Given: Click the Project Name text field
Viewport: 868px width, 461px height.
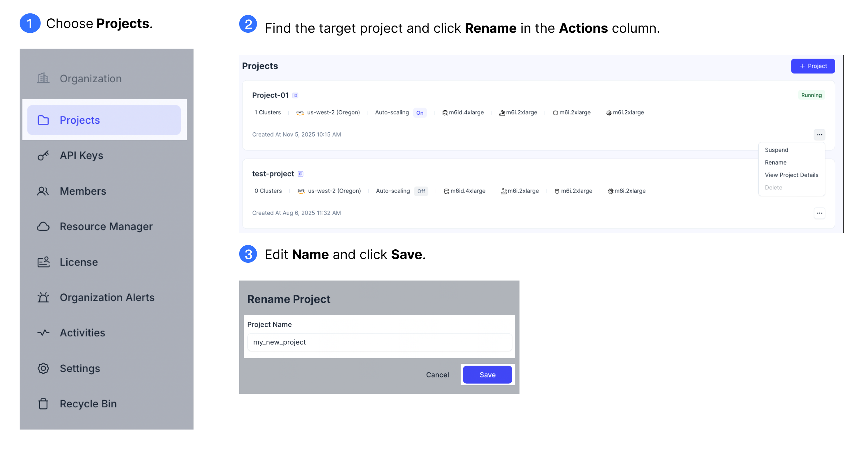Looking at the screenshot, I should pos(379,342).
